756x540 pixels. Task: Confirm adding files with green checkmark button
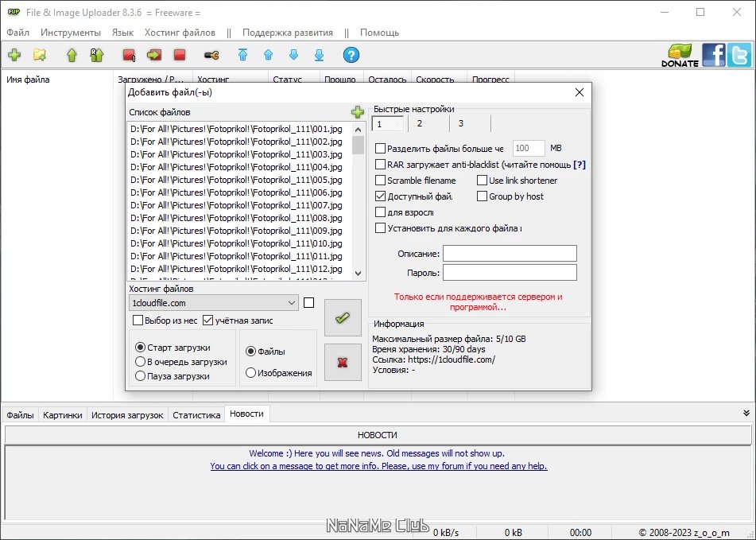(x=343, y=318)
